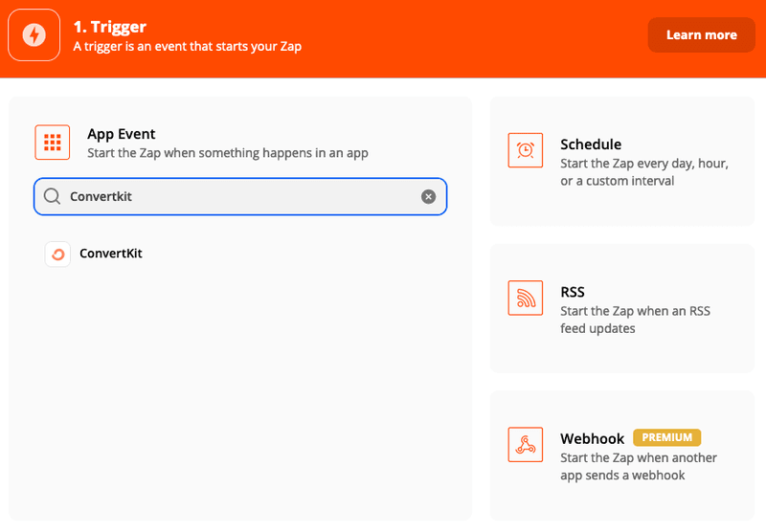Click the RSS feed icon
The width and height of the screenshot is (766, 532).
(525, 298)
